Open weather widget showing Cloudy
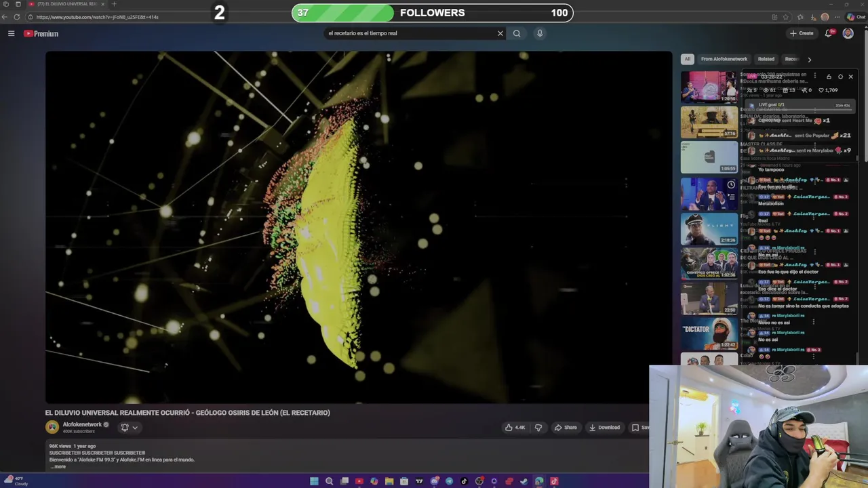Viewport: 868px width, 488px height. [16, 481]
